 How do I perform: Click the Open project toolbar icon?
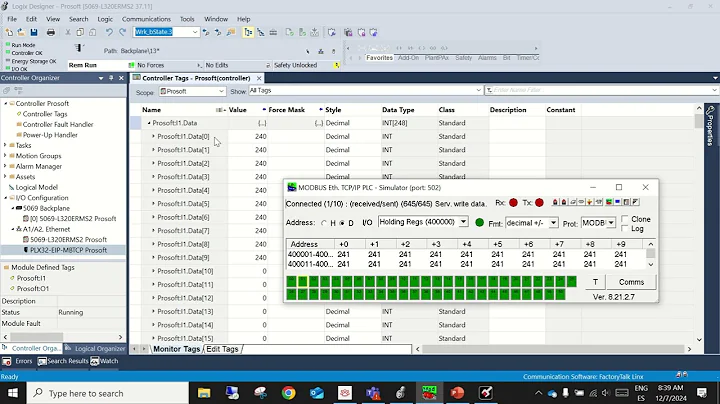pos(21,32)
